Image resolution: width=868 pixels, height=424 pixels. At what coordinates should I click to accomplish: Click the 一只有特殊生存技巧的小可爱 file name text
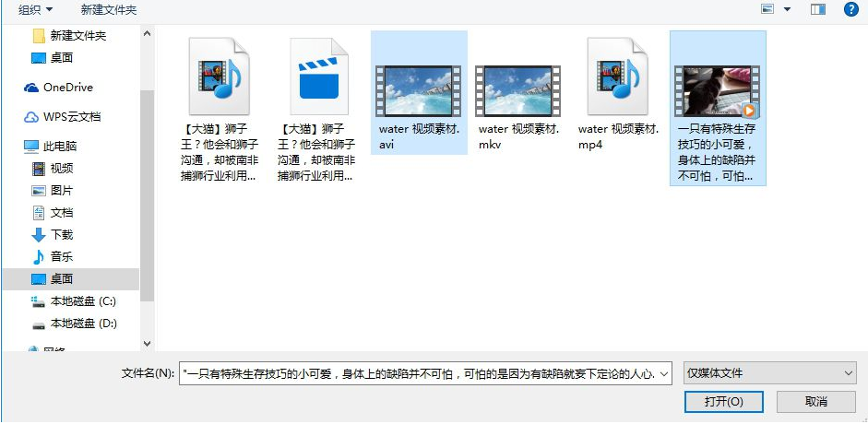point(718,153)
